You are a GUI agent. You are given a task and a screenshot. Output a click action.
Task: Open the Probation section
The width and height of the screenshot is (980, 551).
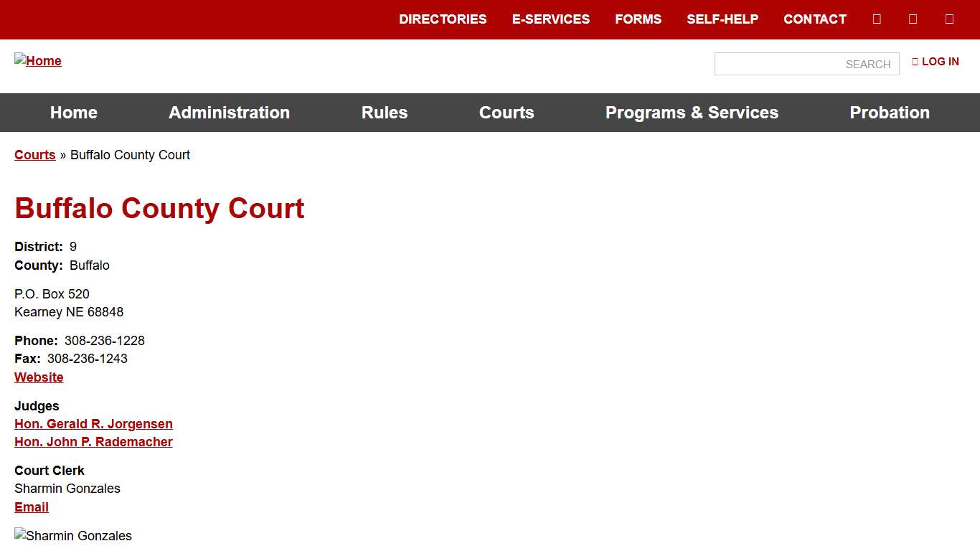click(x=890, y=113)
